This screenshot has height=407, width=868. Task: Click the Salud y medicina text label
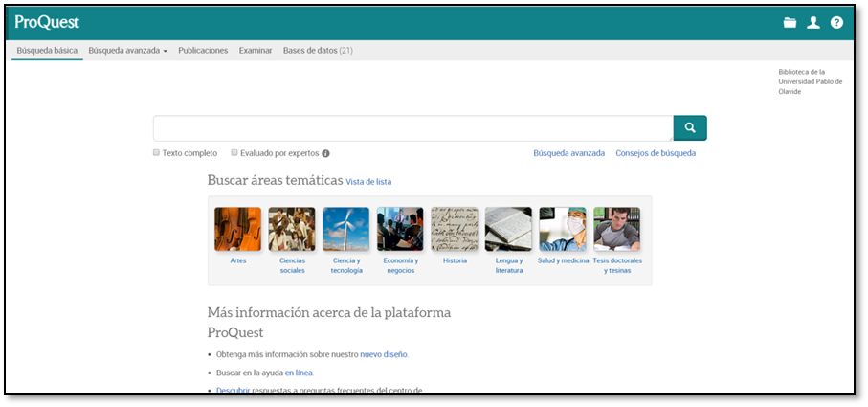point(563,260)
